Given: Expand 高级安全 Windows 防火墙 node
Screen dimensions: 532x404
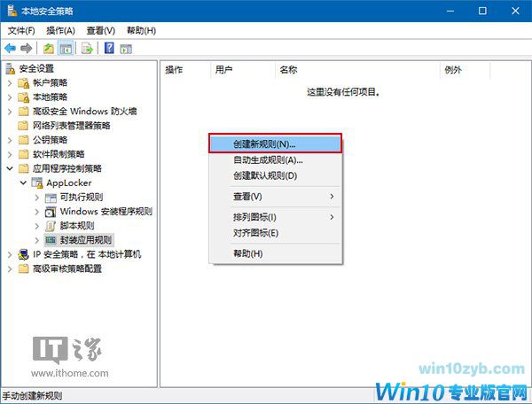Looking at the screenshot, I should pos(10,112).
